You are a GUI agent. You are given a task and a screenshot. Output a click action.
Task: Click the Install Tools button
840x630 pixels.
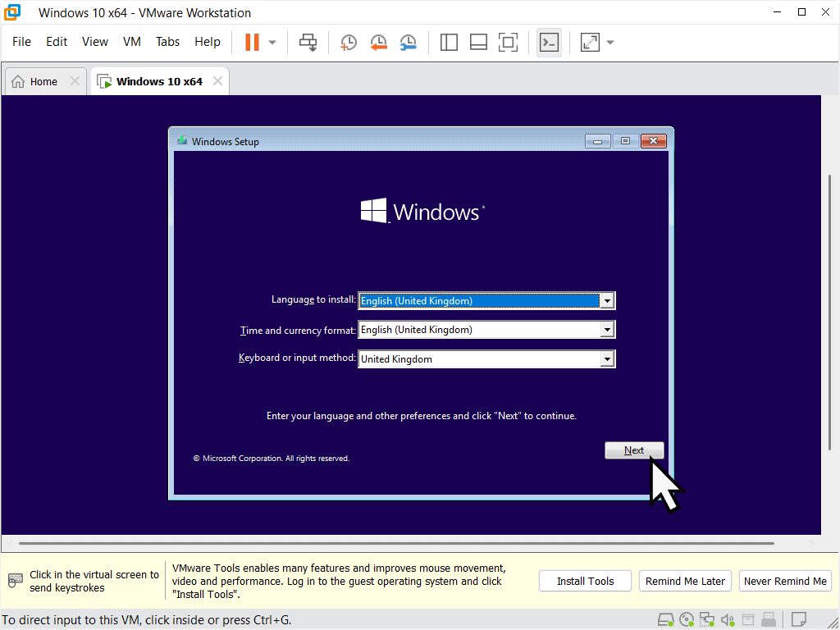pyautogui.click(x=585, y=581)
